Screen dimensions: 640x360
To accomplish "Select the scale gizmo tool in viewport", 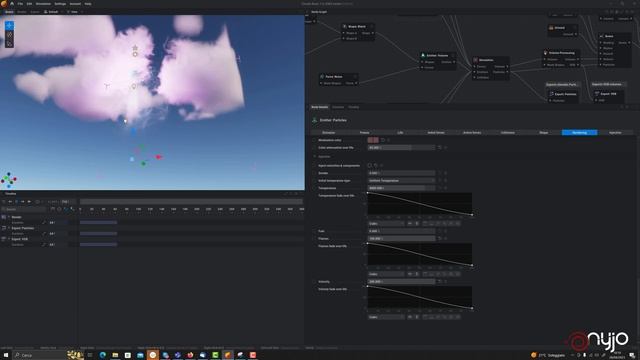I will (x=9, y=44).
